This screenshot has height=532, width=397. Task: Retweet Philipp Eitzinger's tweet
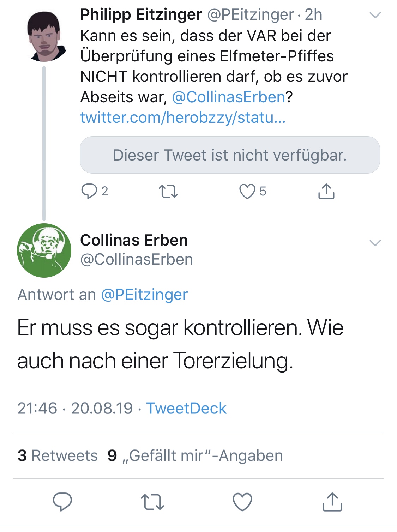coord(168,191)
